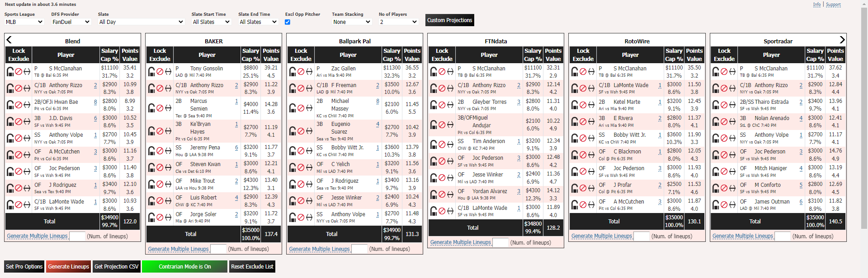Exclude F Freeman in the Ballpark Pal panel
This screenshot has width=868, height=278.
point(301,88)
